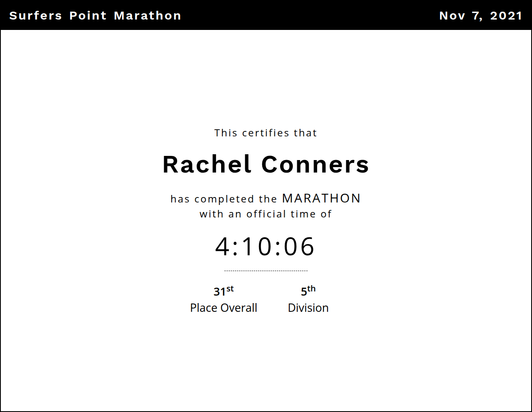Image resolution: width=532 pixels, height=412 pixels.
Task: Select the "with an official time of" line
Action: pyautogui.click(x=266, y=214)
